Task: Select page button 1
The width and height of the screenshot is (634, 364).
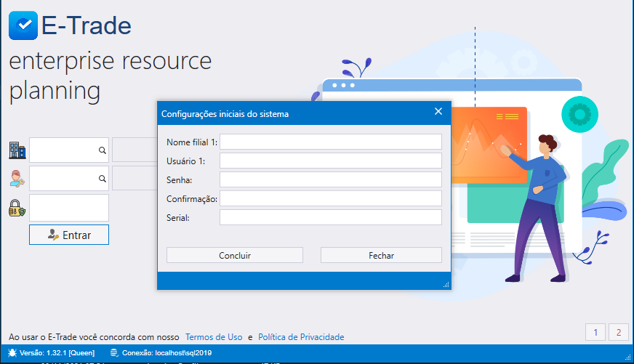Action: [595, 332]
